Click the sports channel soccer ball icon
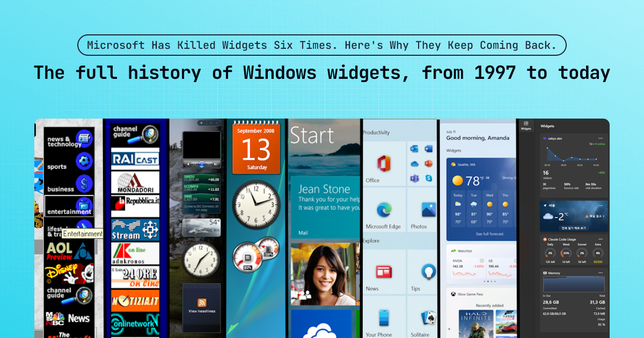 84,161
